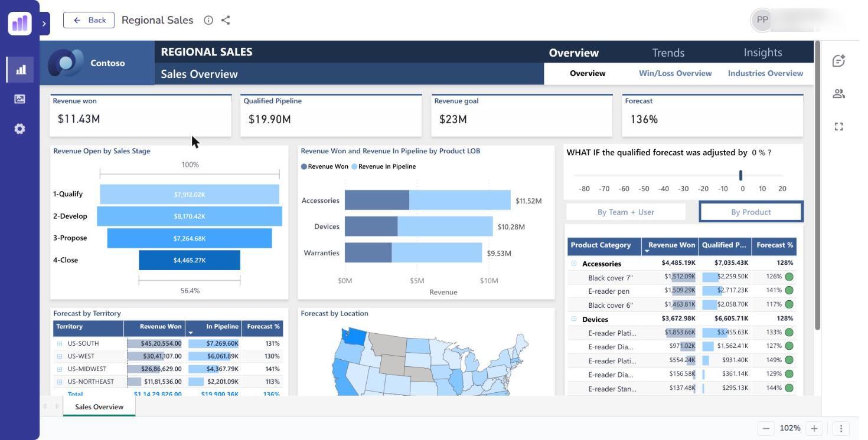Viewport: 868px width, 440px height.
Task: Switch to the Trends tab
Action: 668,52
